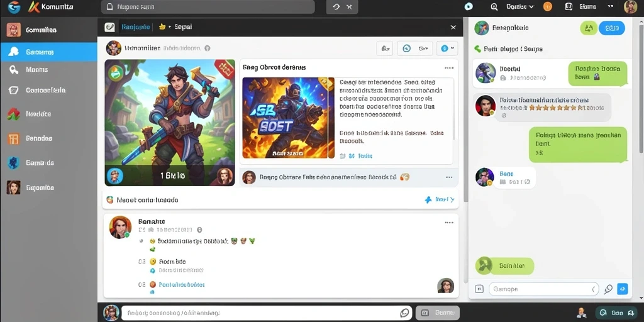Open three-dot options on the bottom post
Image resolution: width=644 pixels, height=322 pixels.
[x=449, y=223]
